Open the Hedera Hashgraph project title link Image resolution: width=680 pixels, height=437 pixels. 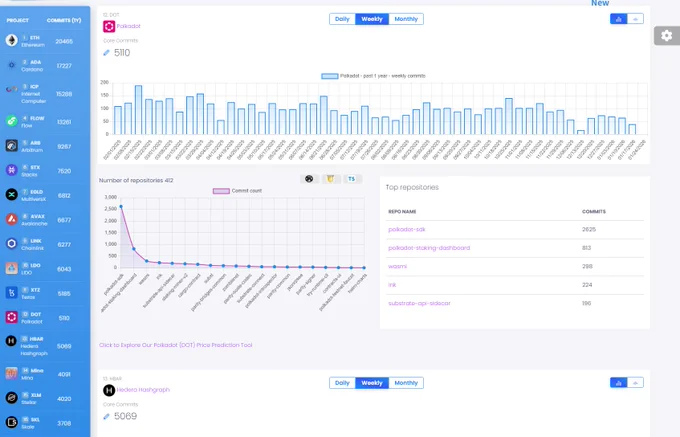(x=143, y=390)
